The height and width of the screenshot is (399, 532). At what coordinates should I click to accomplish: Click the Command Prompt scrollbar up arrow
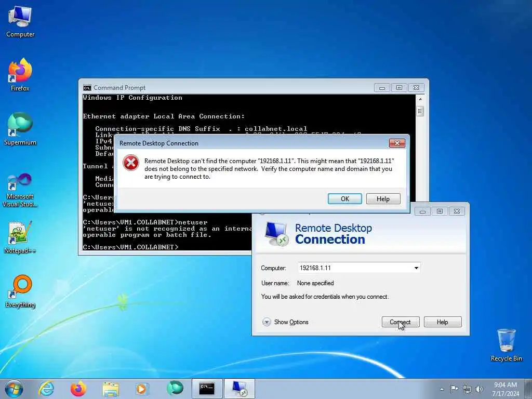(420, 99)
